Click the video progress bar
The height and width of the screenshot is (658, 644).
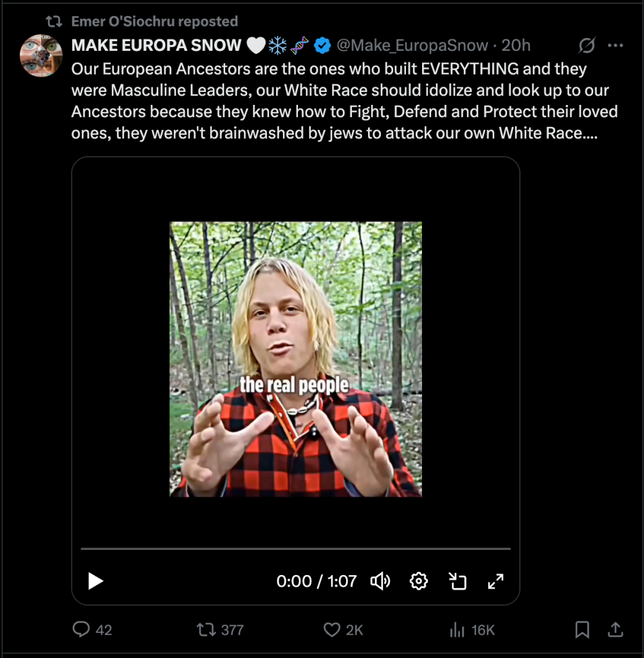coord(295,549)
